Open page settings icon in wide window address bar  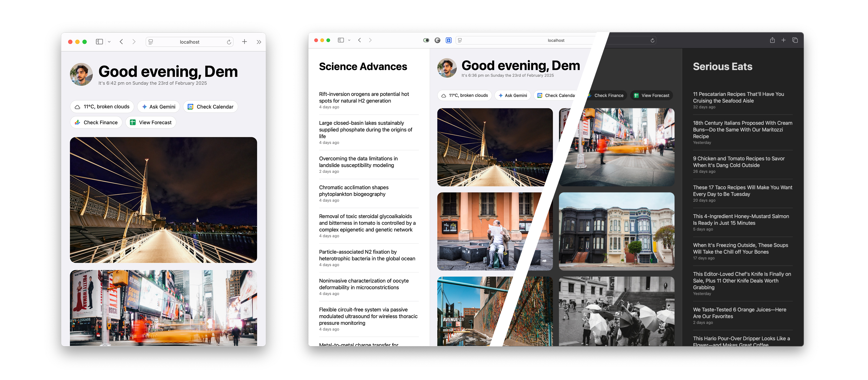tap(460, 40)
